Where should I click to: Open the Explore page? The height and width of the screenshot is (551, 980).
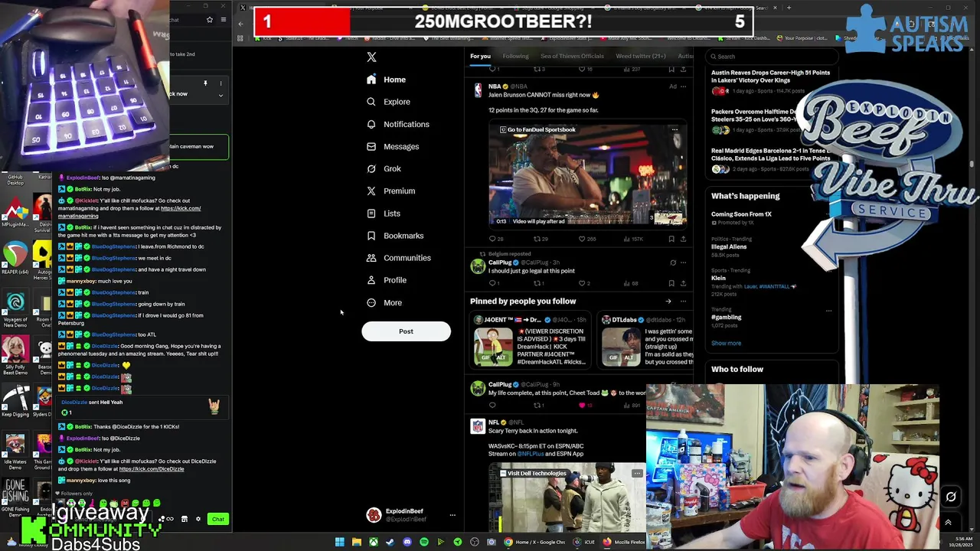[x=388, y=102]
